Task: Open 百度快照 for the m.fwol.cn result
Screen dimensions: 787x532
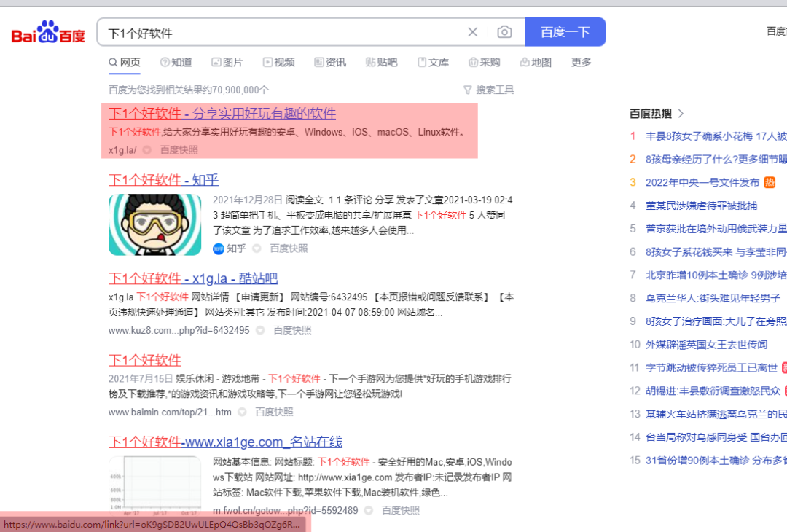Action: coord(401,510)
